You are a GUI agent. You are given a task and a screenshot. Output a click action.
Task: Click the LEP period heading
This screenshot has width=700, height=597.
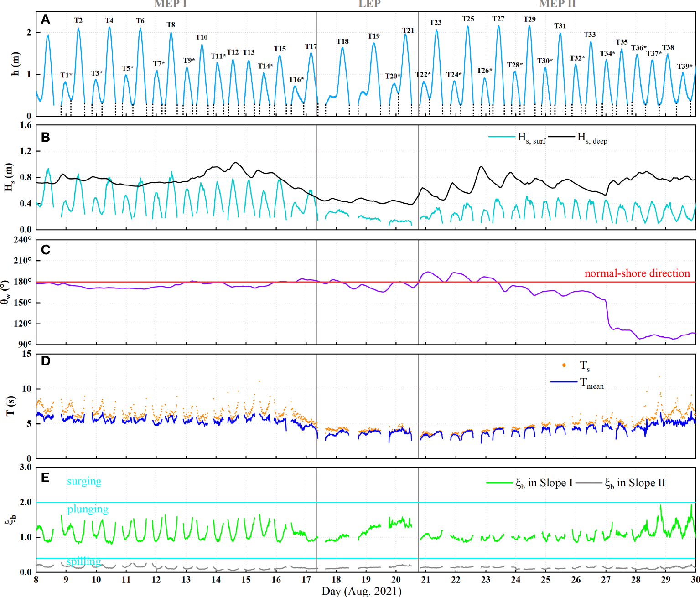369,4
